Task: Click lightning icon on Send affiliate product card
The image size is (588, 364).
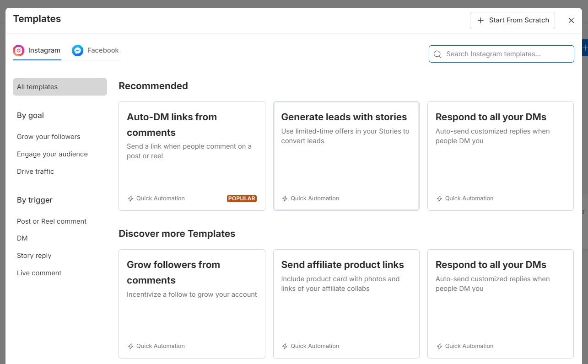Action: click(285, 346)
